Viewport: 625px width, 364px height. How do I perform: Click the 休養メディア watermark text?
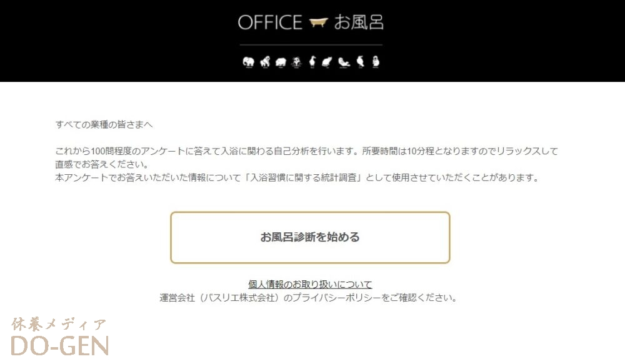(x=59, y=325)
